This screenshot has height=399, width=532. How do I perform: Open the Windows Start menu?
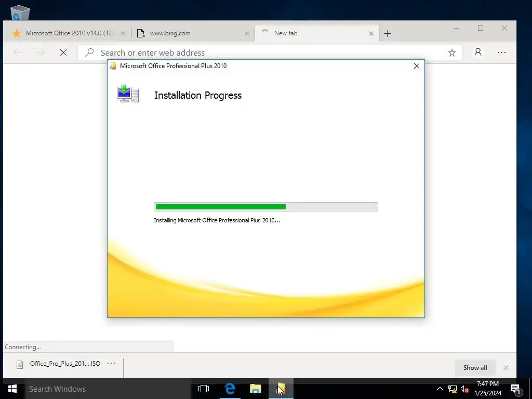coord(12,389)
